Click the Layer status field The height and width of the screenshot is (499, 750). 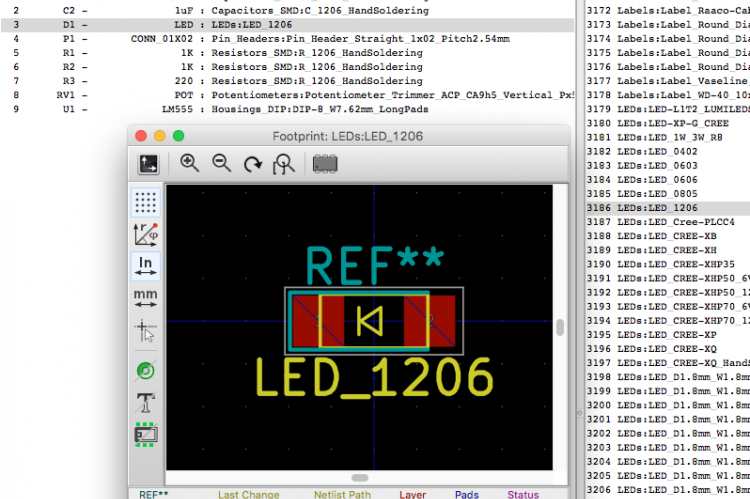click(412, 494)
